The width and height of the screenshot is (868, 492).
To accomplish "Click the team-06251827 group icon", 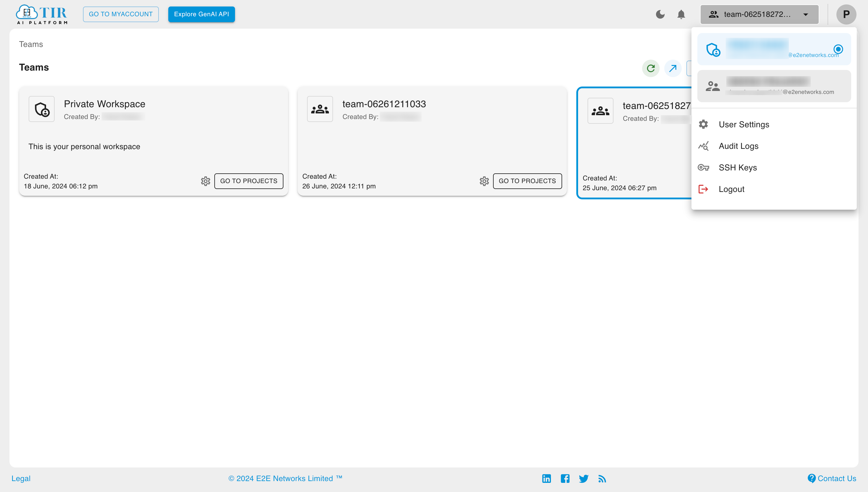I will coord(600,110).
